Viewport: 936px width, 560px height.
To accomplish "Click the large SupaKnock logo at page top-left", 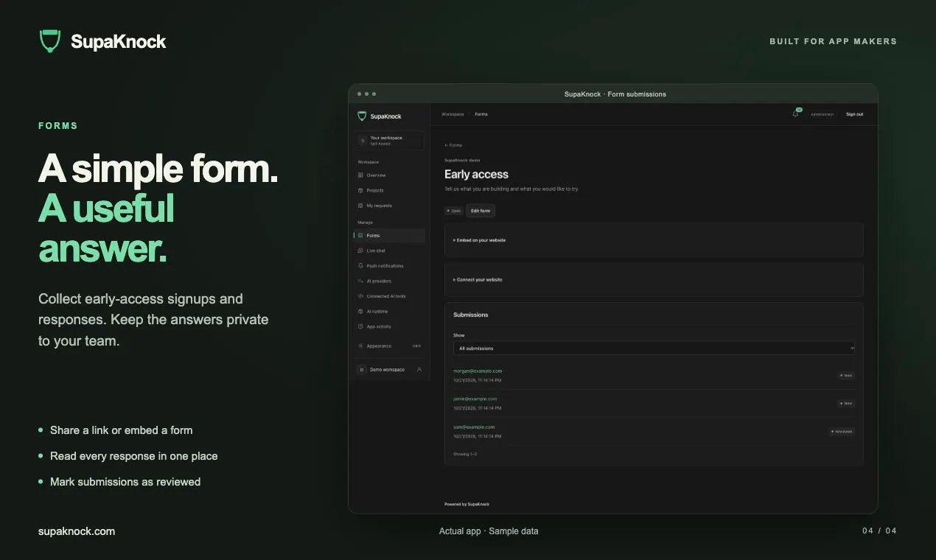I will (x=49, y=41).
